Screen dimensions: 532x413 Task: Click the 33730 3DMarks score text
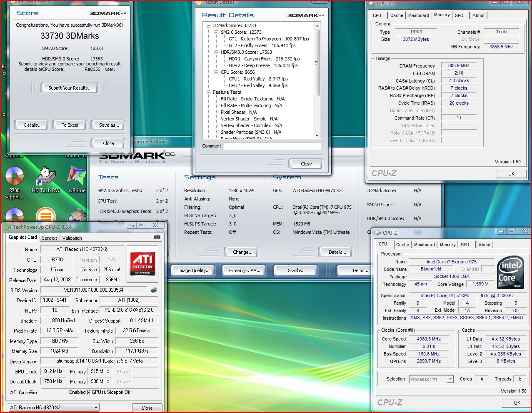70,36
